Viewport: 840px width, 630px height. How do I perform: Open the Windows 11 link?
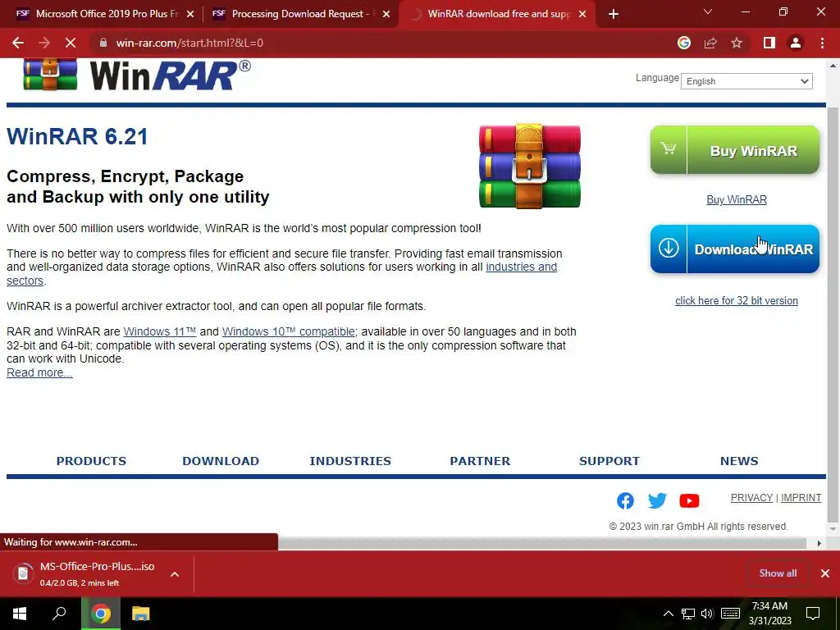pyautogui.click(x=160, y=331)
